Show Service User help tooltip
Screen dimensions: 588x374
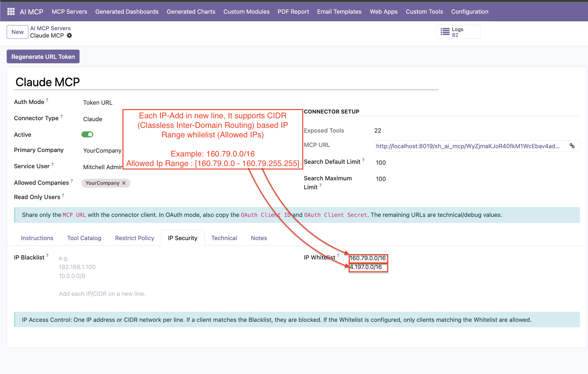[x=52, y=164]
